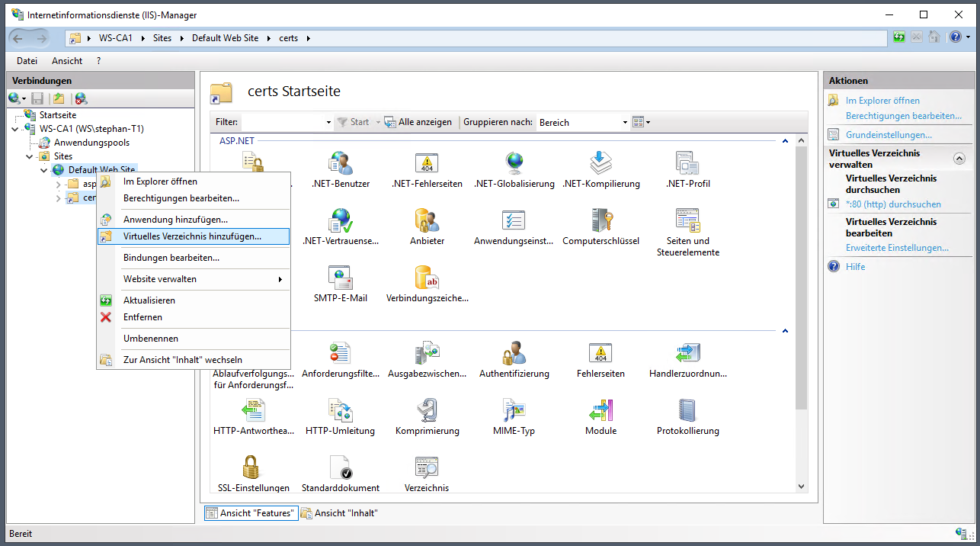Click *:80 (http) durchsuchen link
Viewport: 980px width, 546px height.
[x=893, y=204]
